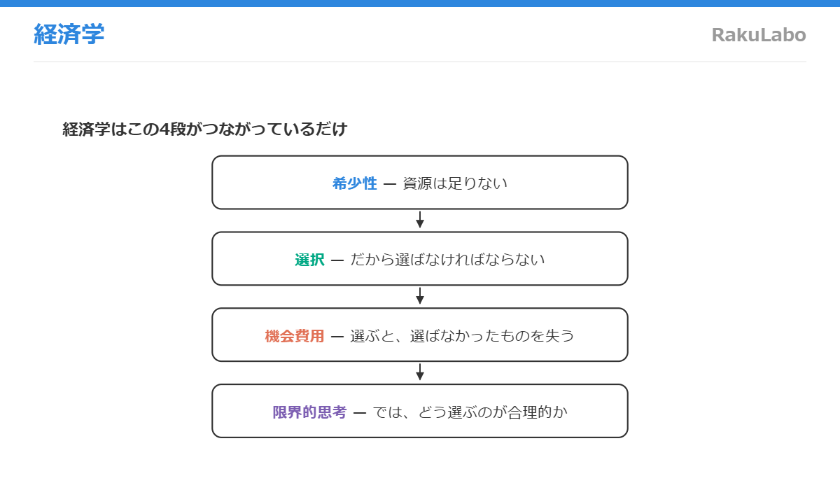Select the heading 経済学はこの4段がつながっているだけ
The image size is (840, 504).
[x=205, y=129]
